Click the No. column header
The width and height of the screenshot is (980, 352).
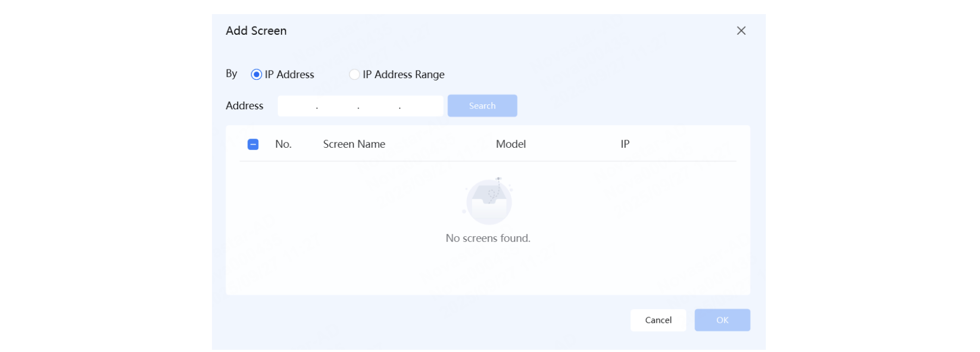[x=283, y=144]
